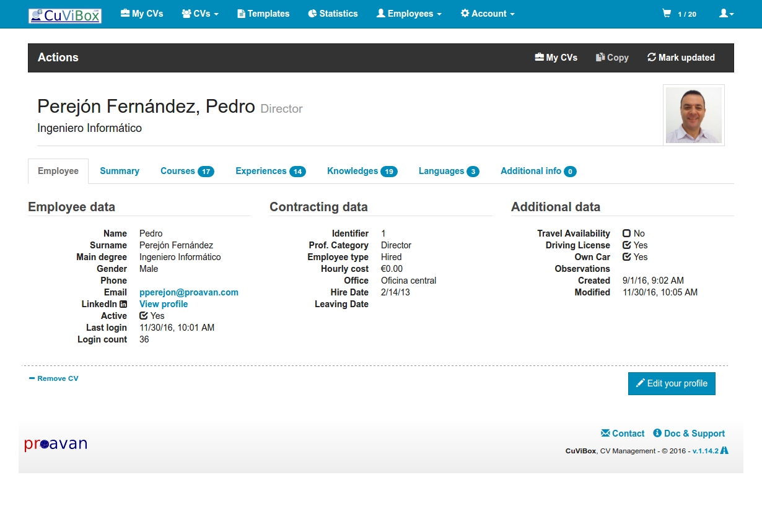Switch to the Summary tab
This screenshot has height=532, width=762.
click(x=120, y=171)
